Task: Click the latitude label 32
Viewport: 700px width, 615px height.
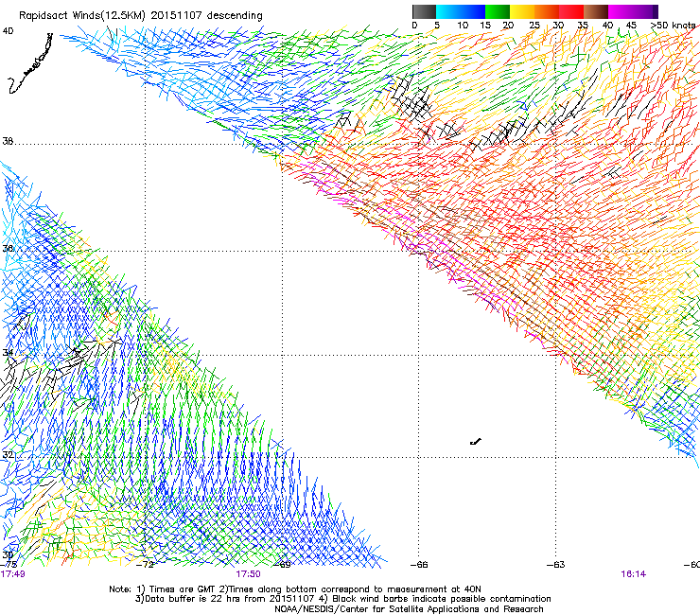Action: 8,455
